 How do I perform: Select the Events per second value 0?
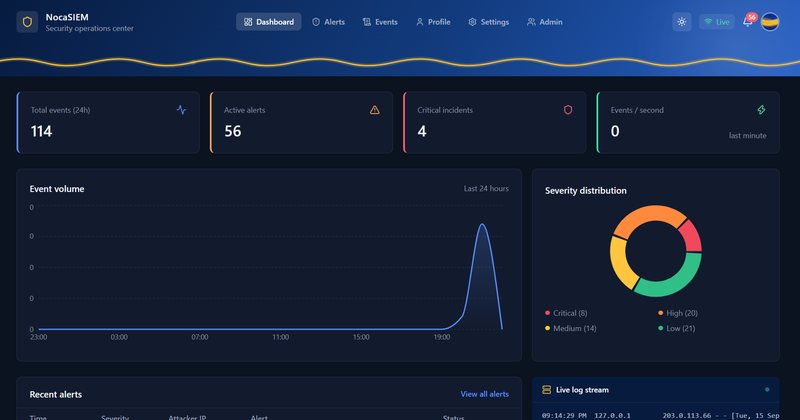[x=615, y=131]
